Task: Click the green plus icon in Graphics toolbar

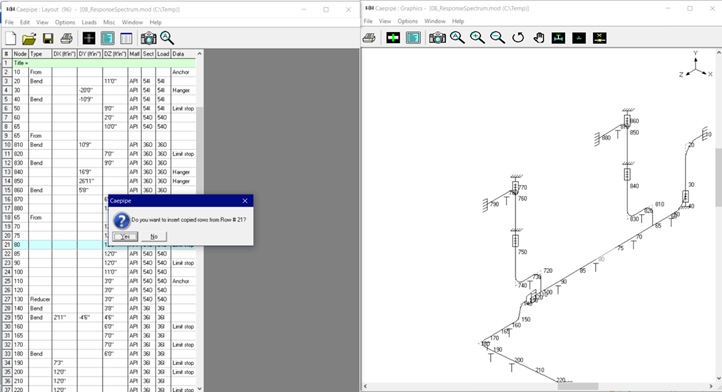Action: point(393,38)
